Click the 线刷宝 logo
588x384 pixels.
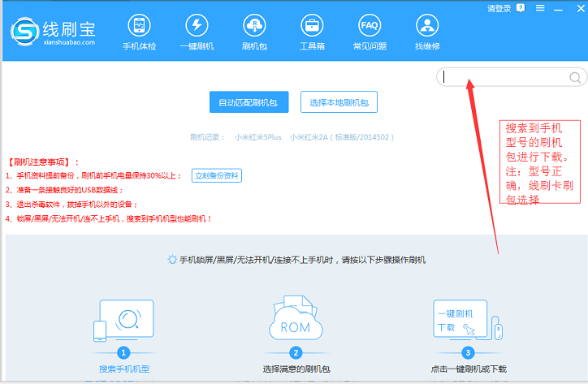click(x=55, y=32)
